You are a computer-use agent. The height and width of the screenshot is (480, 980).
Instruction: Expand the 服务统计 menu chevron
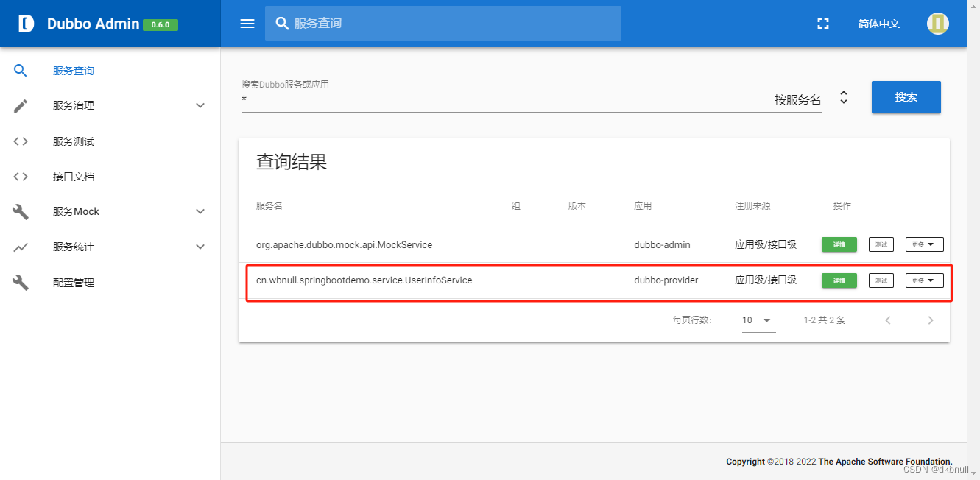click(x=200, y=247)
